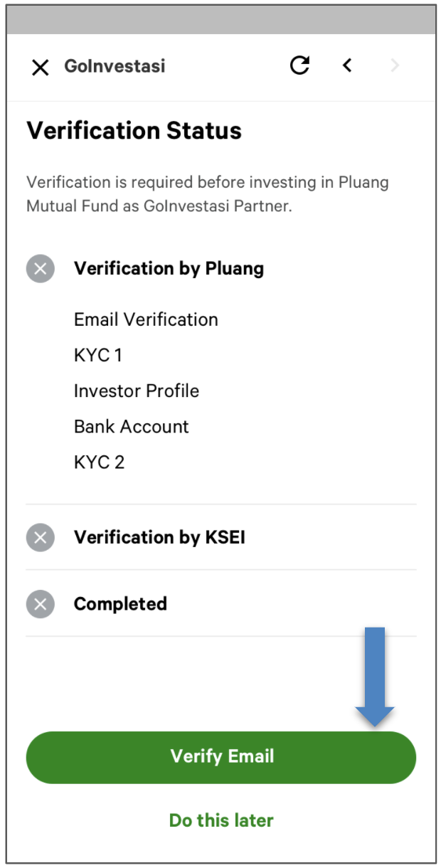Expand the Verification by KSEI section

159,538
